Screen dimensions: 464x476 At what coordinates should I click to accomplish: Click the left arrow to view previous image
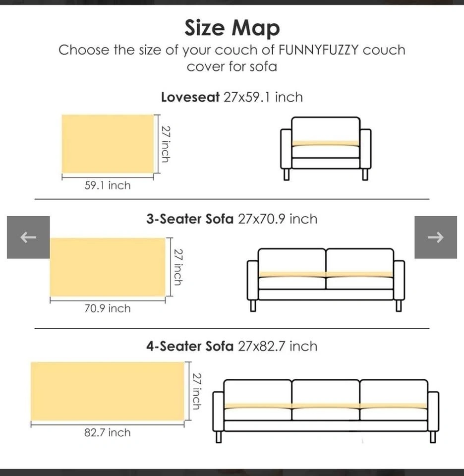tap(28, 238)
